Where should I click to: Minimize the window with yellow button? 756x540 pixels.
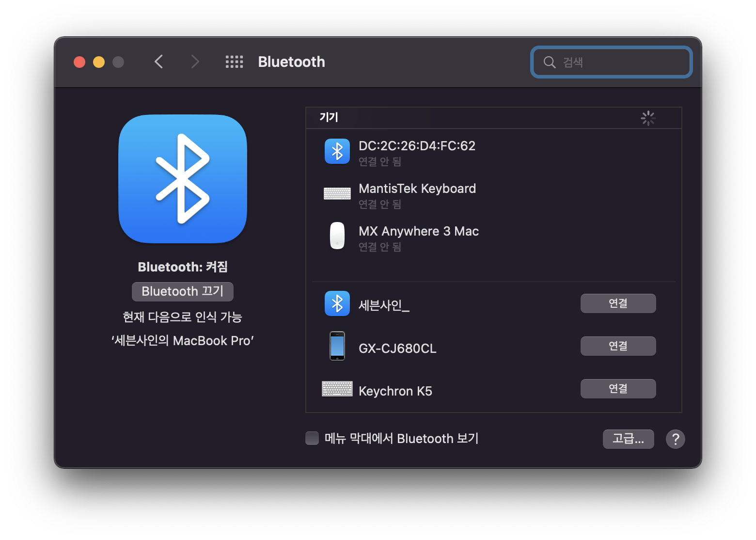tap(99, 62)
